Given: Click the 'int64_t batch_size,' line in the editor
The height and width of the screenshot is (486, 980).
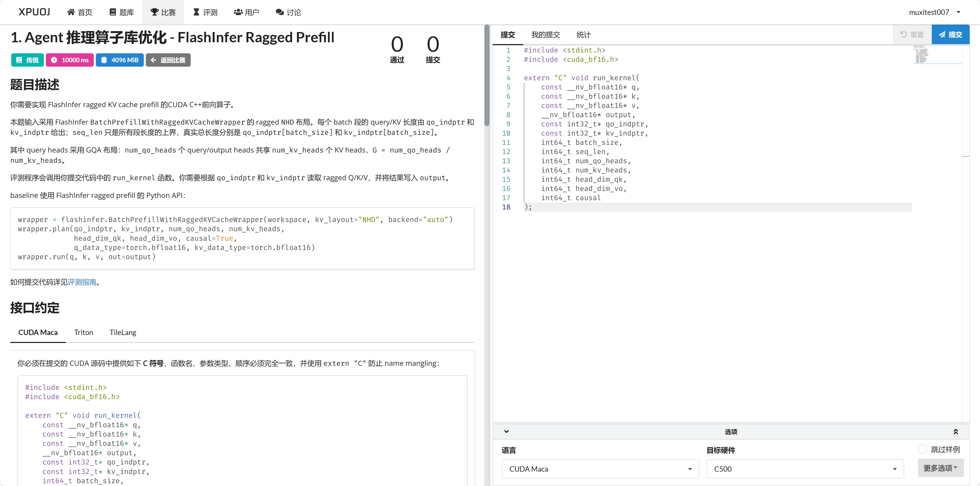Looking at the screenshot, I should click(x=582, y=142).
